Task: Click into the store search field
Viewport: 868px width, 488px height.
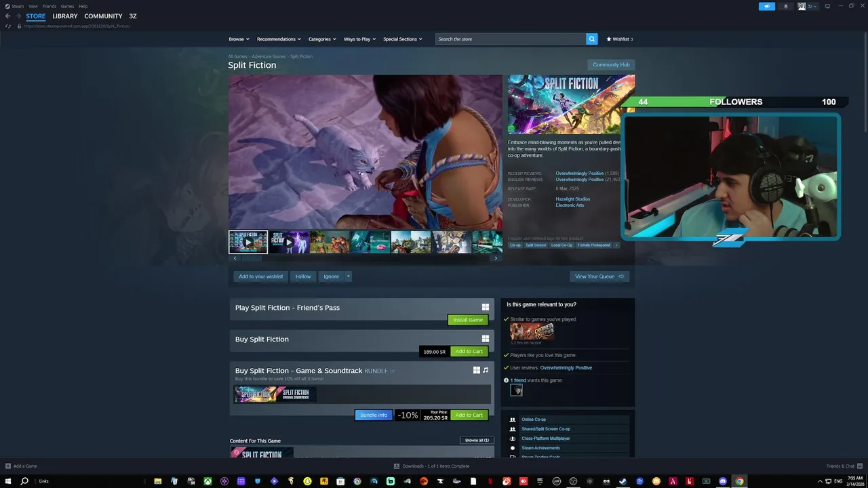Action: pos(510,39)
